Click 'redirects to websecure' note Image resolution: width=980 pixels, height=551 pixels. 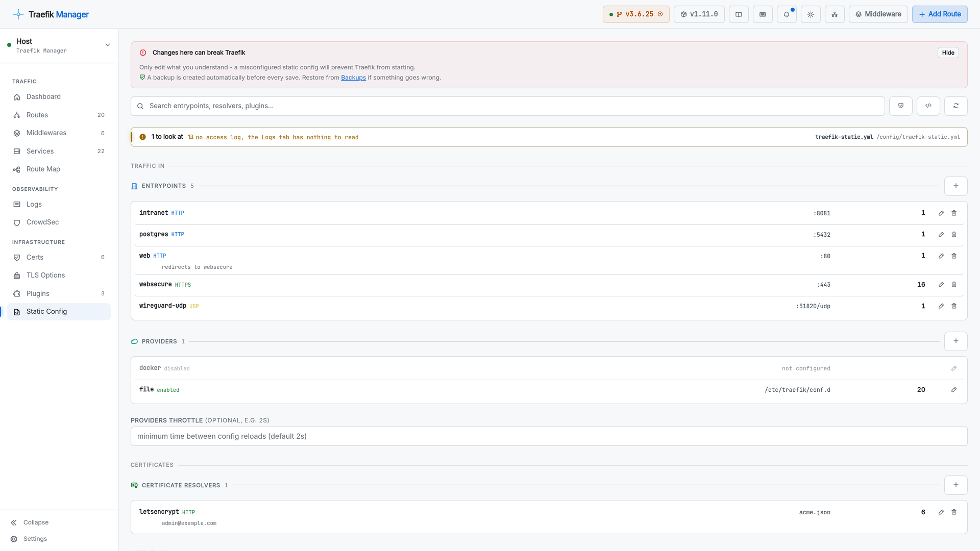click(197, 267)
